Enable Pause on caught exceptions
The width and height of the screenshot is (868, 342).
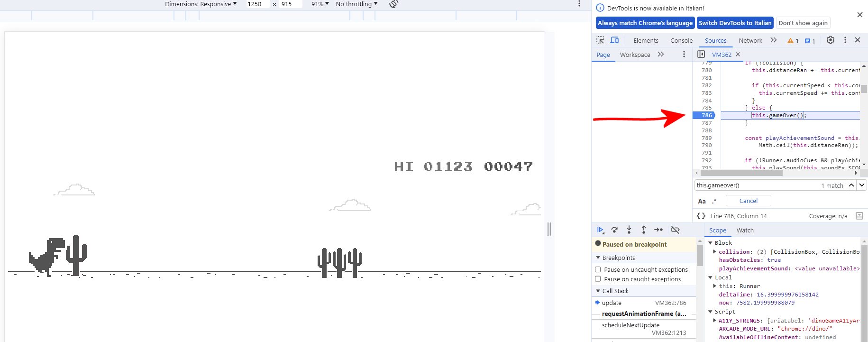(598, 279)
